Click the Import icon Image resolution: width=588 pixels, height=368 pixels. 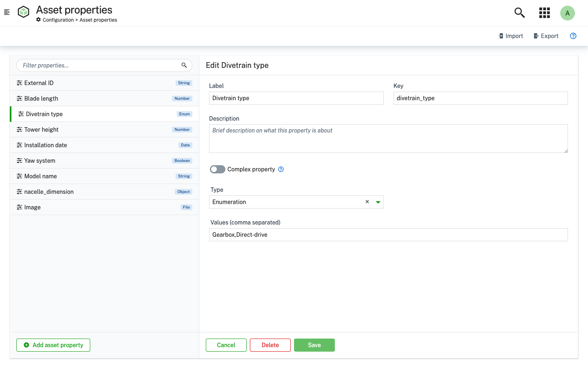click(501, 36)
